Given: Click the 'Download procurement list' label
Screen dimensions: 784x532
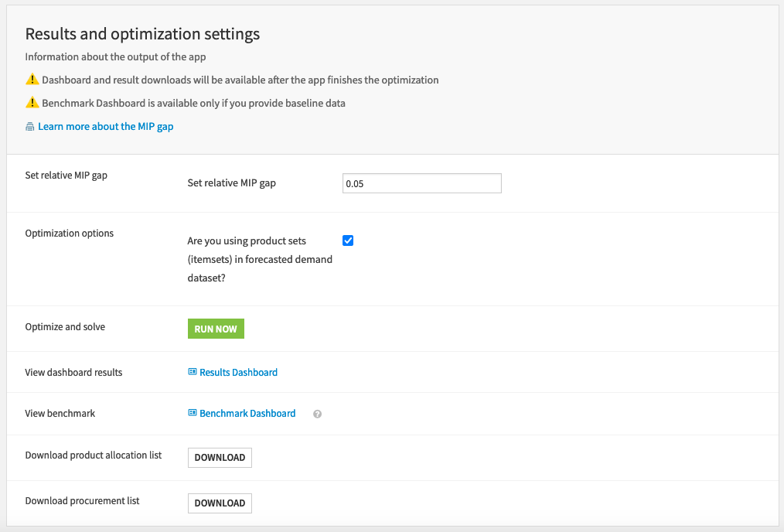Looking at the screenshot, I should (82, 500).
